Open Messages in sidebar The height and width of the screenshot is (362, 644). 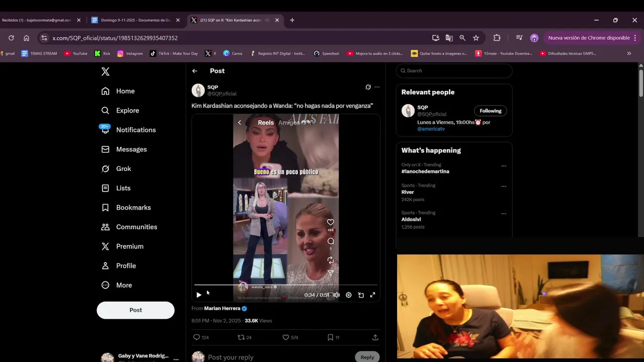click(x=124, y=149)
